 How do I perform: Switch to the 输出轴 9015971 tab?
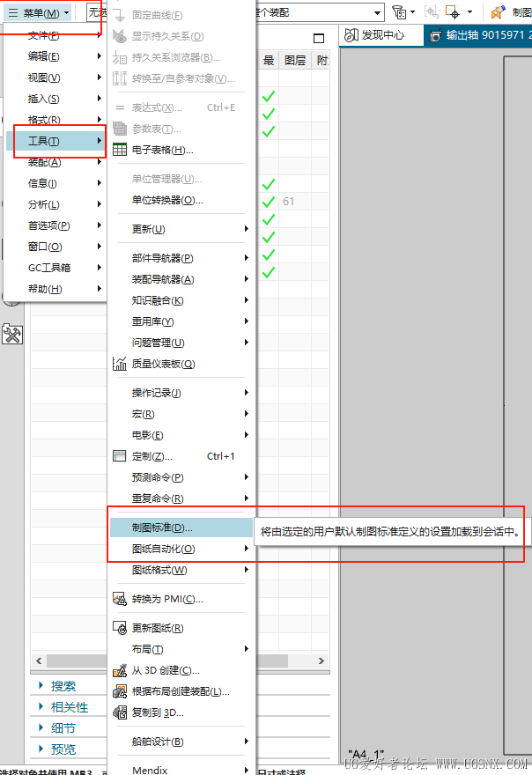477,35
